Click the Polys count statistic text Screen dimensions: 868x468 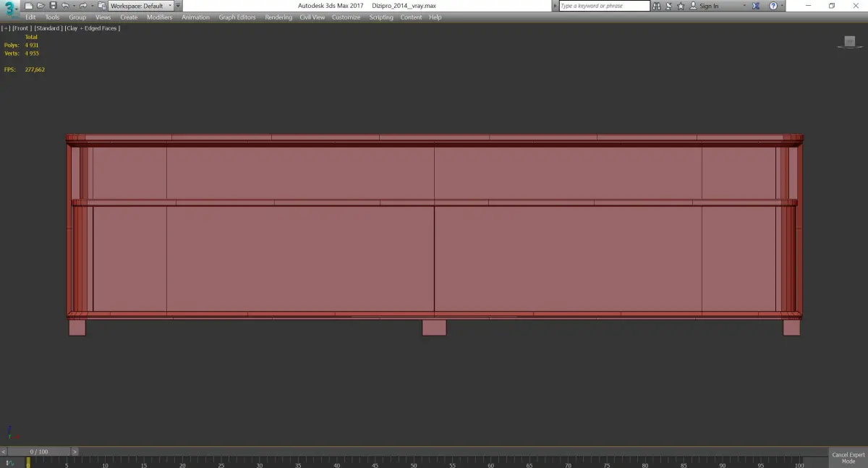(x=22, y=45)
